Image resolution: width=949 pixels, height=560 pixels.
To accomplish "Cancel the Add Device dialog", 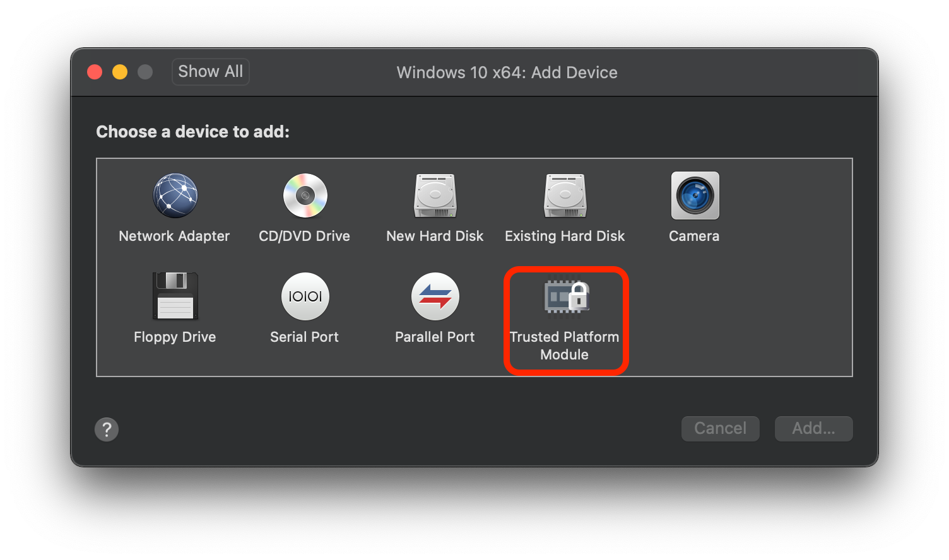I will click(x=720, y=428).
